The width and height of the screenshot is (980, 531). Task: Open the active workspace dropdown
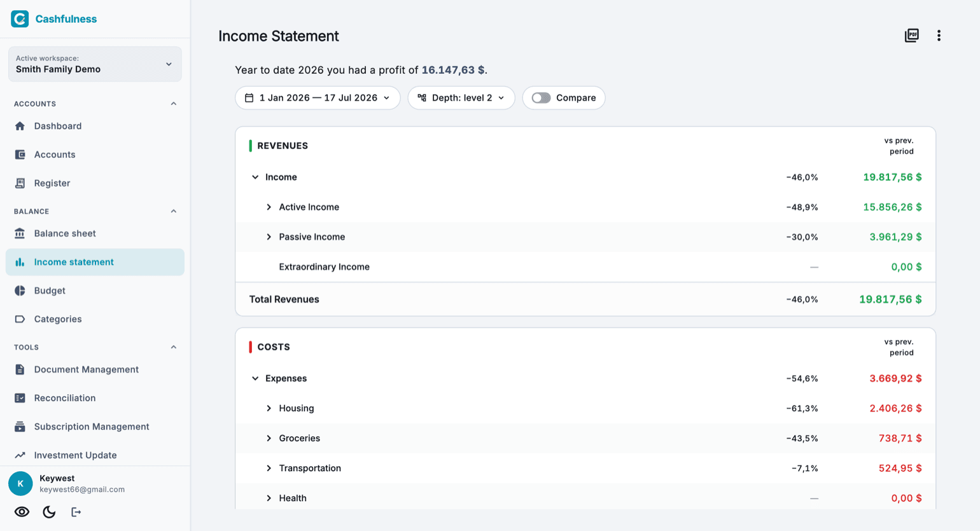(x=95, y=64)
